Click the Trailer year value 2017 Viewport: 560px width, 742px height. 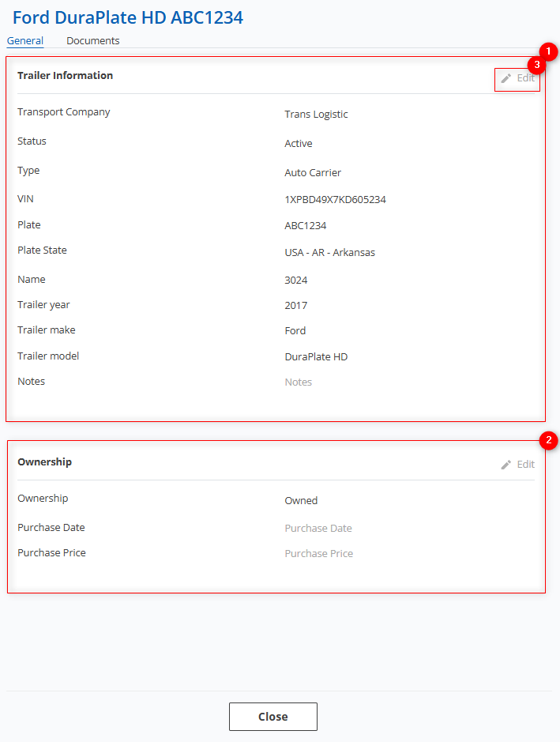point(296,306)
